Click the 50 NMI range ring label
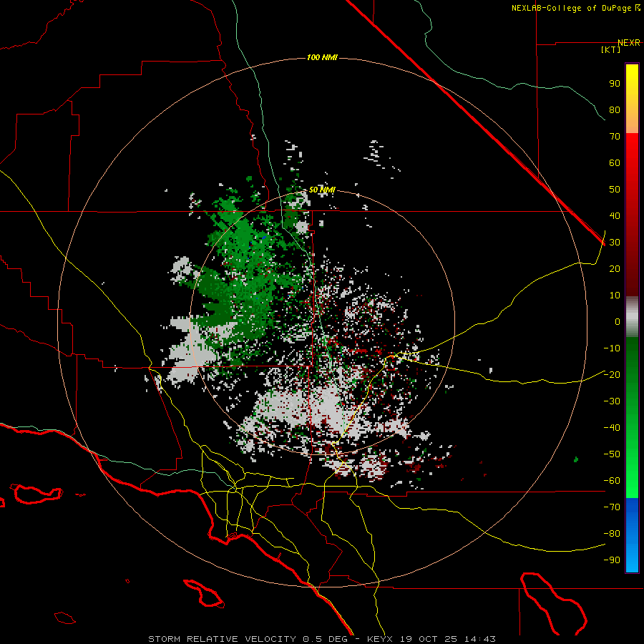Viewport: 644px width, 644px height. pyautogui.click(x=322, y=190)
